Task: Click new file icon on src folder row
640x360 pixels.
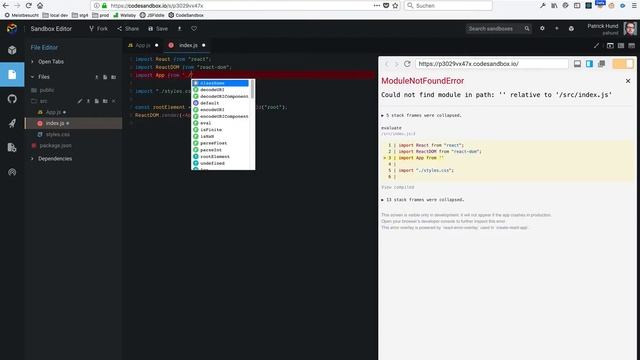Action: click(97, 101)
